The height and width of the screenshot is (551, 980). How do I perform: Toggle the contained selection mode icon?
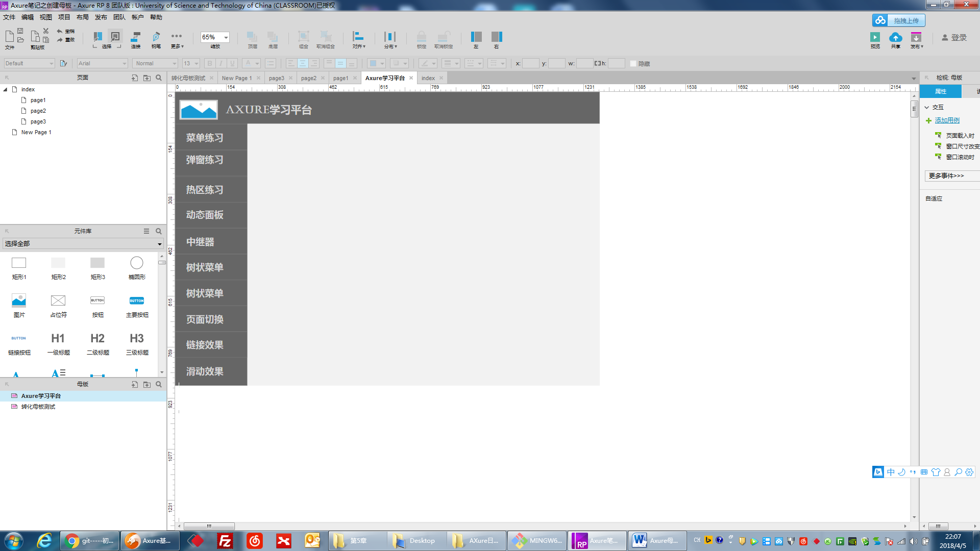click(x=115, y=37)
